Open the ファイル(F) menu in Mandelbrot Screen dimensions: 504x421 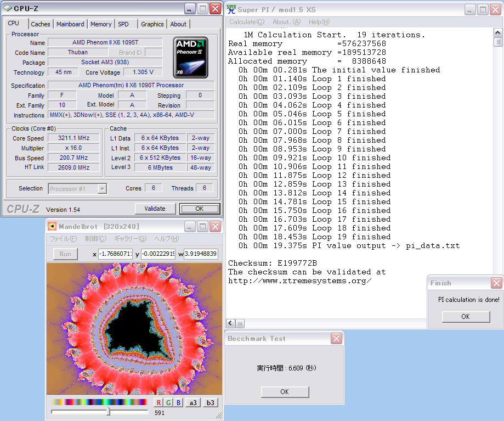point(63,239)
